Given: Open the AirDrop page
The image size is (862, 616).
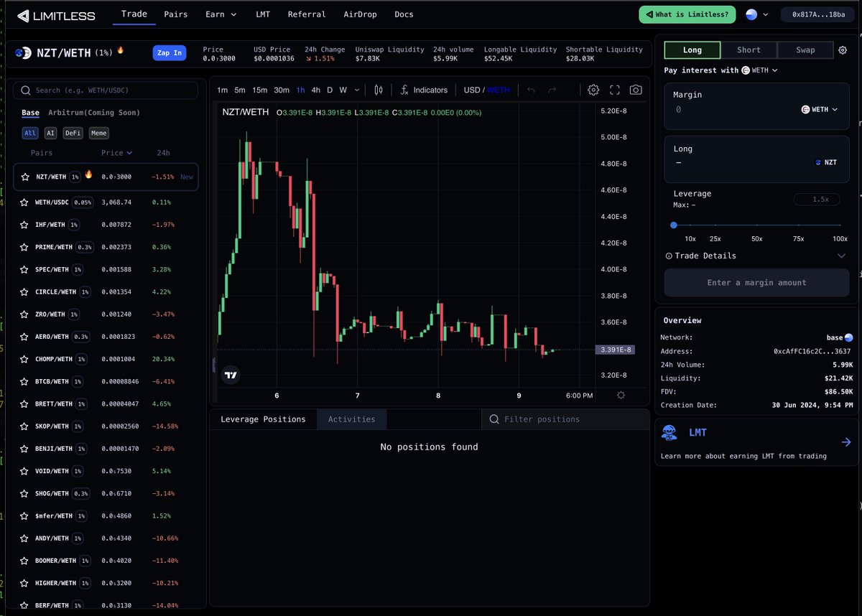Looking at the screenshot, I should [x=360, y=14].
